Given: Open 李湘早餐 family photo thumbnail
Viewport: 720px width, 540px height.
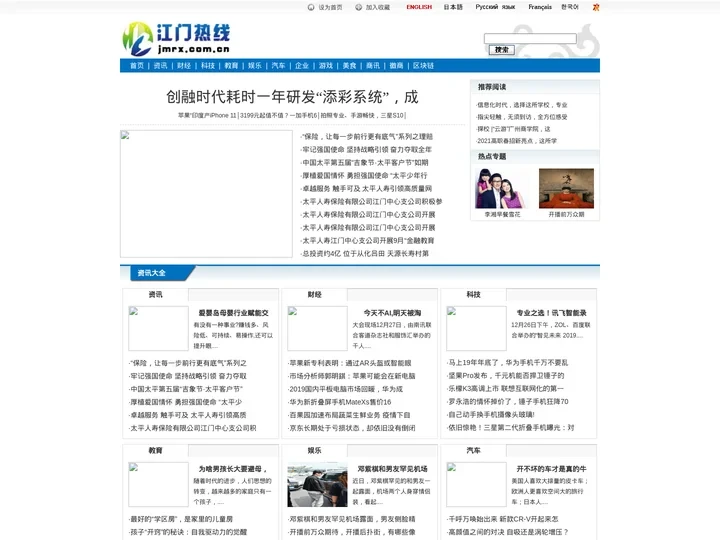Looking at the screenshot, I should point(502,188).
